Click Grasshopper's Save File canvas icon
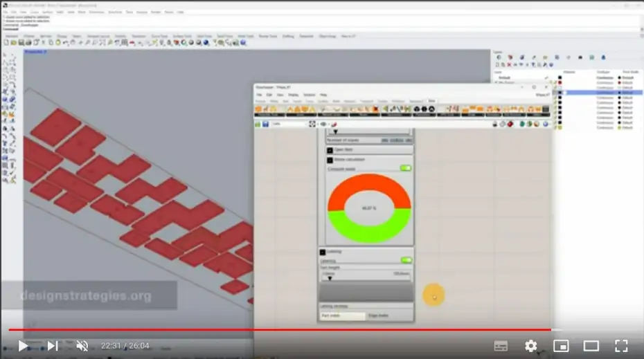The width and height of the screenshot is (644, 359). 266,124
